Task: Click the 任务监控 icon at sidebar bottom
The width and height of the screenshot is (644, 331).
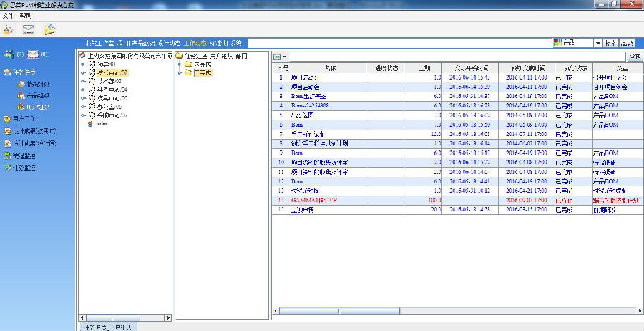Action: pyautogui.click(x=7, y=168)
